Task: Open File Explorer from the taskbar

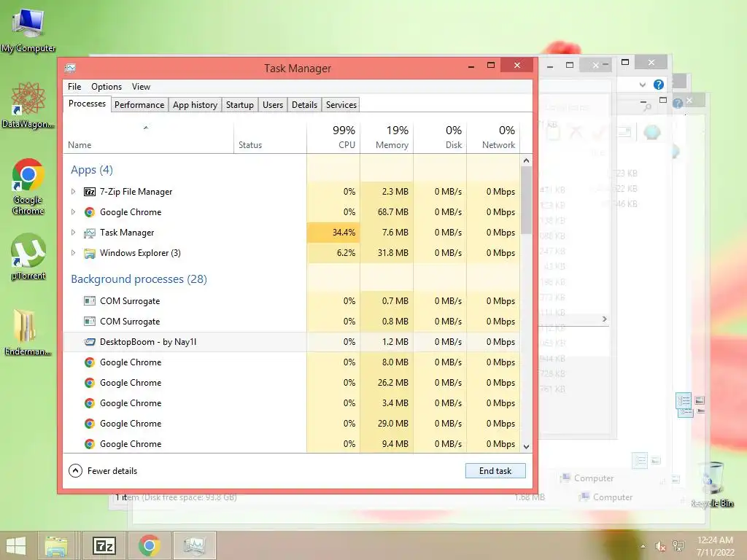Action: 56,545
